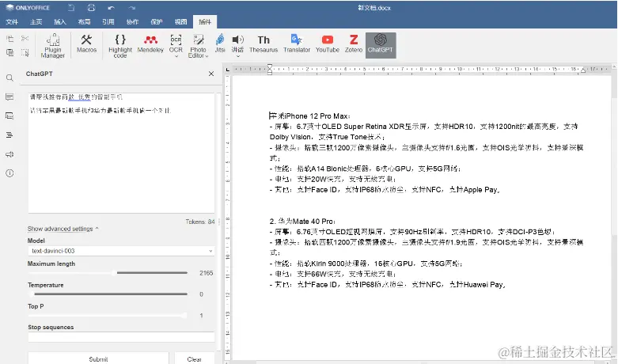Screen dimensions: 618x364
Task: Launch the Highlight code plugin
Action: coord(120,46)
